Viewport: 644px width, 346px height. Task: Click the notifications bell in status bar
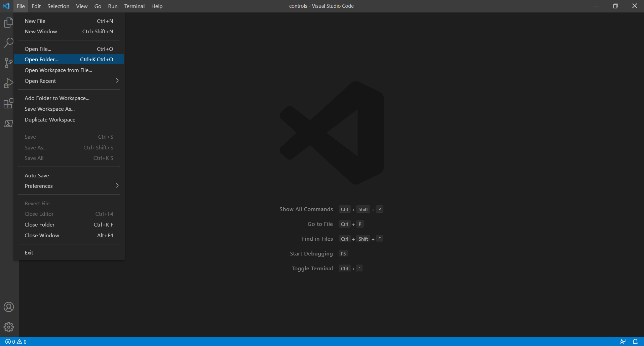[635, 342]
